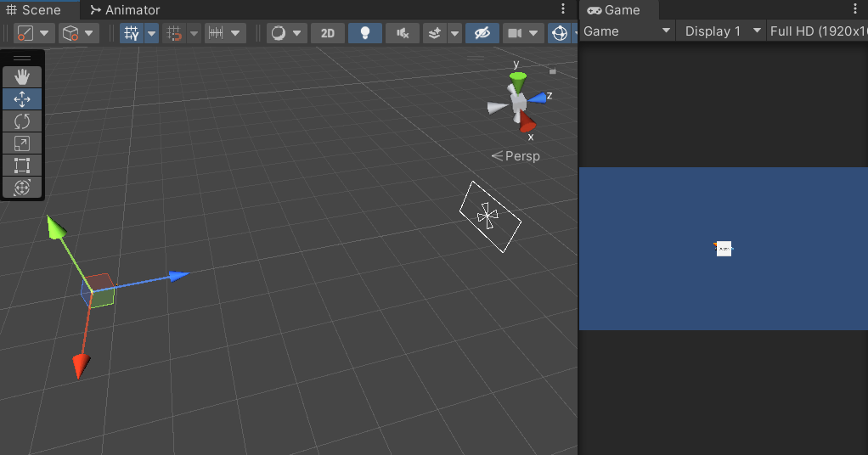The height and width of the screenshot is (455, 868).
Task: Open the Game view mode dropdown
Action: coord(627,31)
